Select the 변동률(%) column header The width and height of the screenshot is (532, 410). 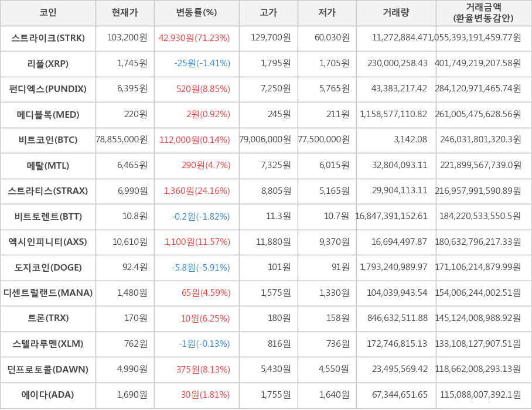pyautogui.click(x=196, y=12)
